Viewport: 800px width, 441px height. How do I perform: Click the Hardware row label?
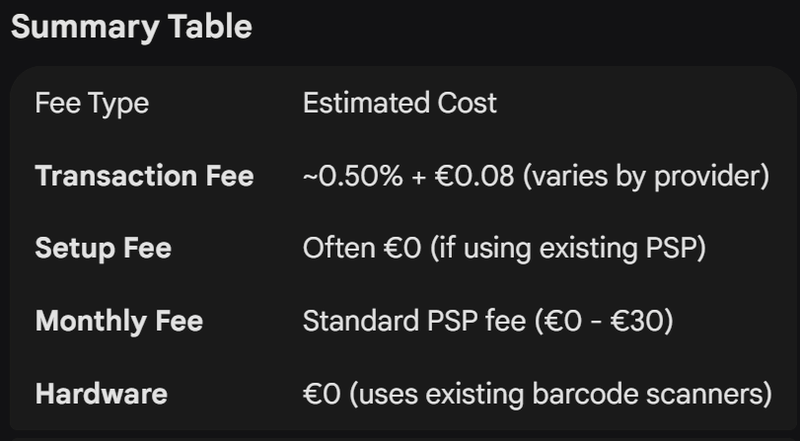click(101, 394)
